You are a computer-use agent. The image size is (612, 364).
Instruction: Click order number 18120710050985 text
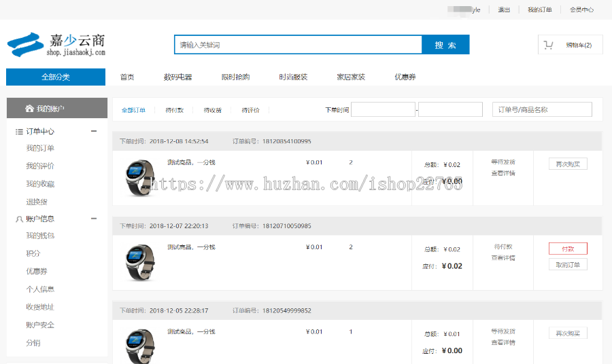287,226
